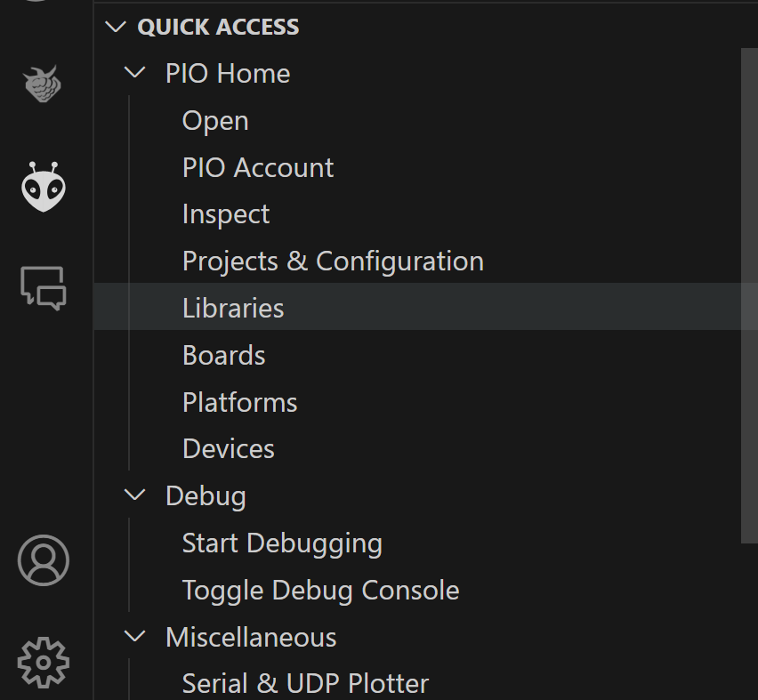Open PIO Home via the Open entry
Viewport: 758px width, 700px height.
[x=214, y=120]
